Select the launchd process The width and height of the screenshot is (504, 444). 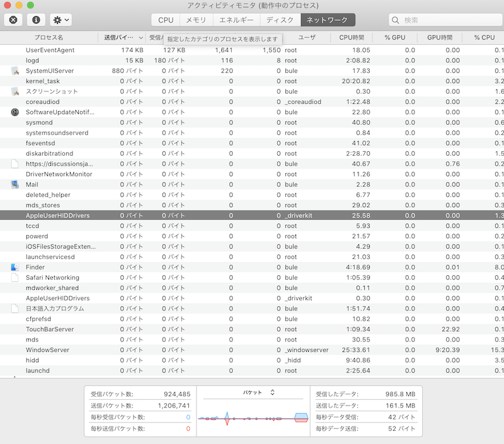[x=252, y=370]
